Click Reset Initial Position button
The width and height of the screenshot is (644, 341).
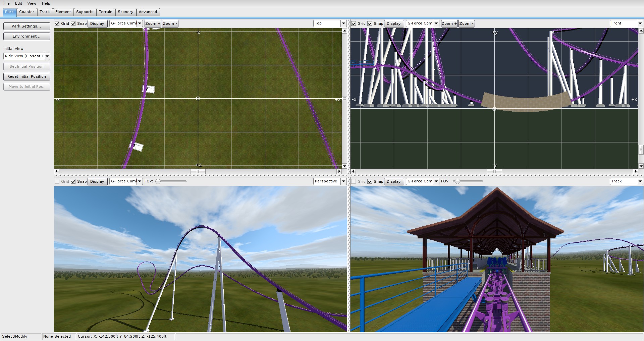pyautogui.click(x=27, y=76)
